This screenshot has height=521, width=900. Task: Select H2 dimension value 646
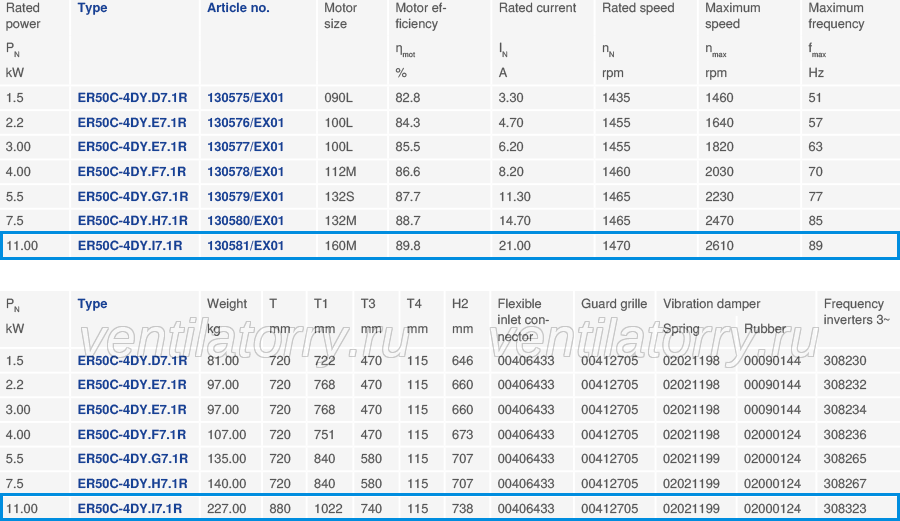point(462,361)
